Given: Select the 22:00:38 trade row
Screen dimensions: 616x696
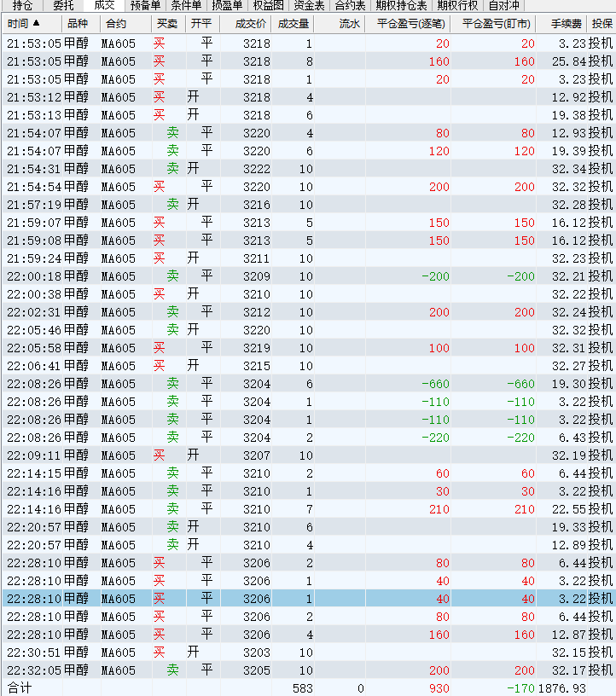Looking at the screenshot, I should (x=309, y=294).
